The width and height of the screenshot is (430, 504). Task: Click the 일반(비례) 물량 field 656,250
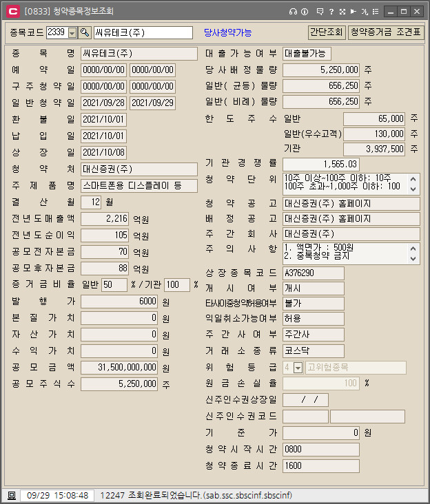(x=321, y=102)
